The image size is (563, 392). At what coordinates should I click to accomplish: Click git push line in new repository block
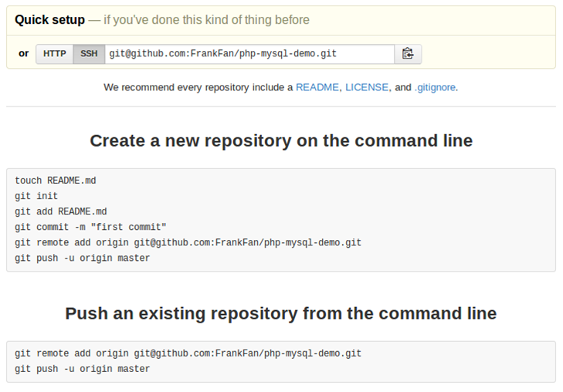tap(83, 258)
